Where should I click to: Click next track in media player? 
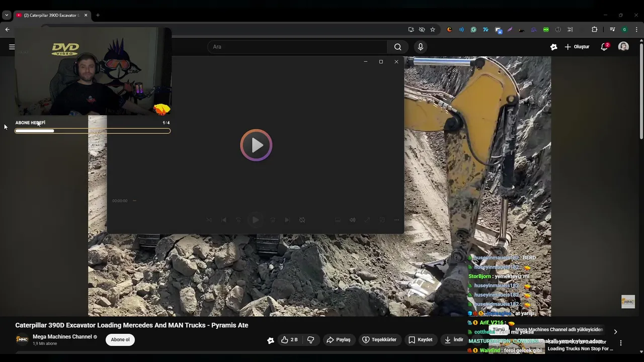(x=287, y=220)
